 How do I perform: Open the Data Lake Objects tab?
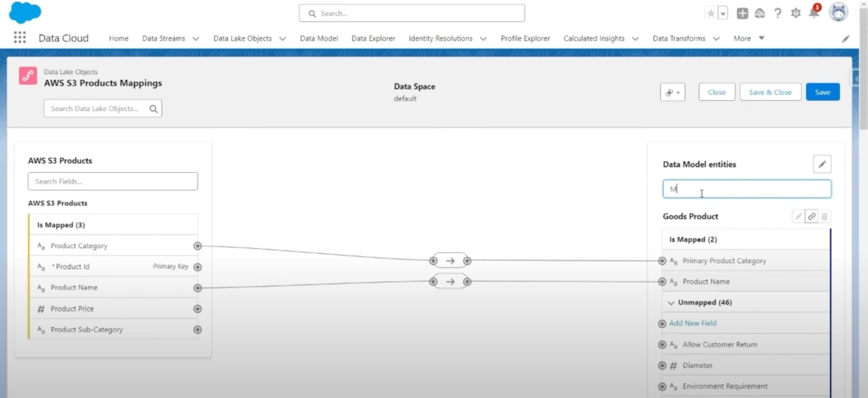coord(242,39)
